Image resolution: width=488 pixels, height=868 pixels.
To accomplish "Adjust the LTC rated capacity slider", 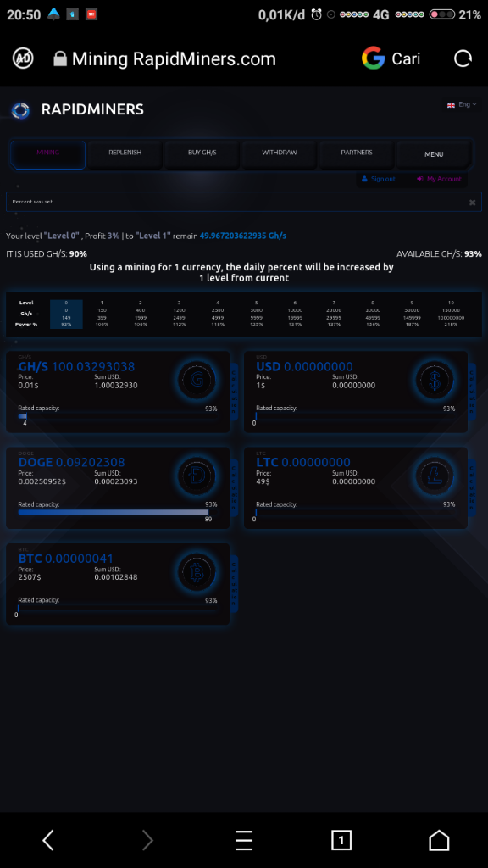I will coord(356,512).
